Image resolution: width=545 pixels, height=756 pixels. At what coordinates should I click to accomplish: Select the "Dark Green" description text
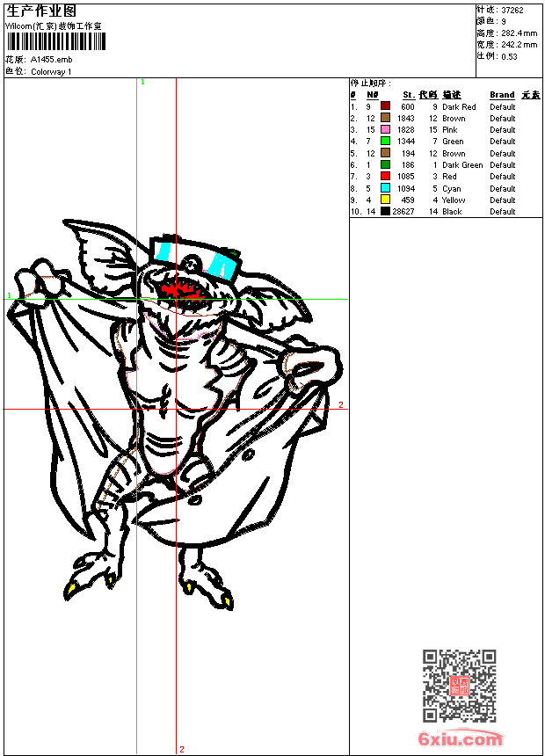(462, 165)
